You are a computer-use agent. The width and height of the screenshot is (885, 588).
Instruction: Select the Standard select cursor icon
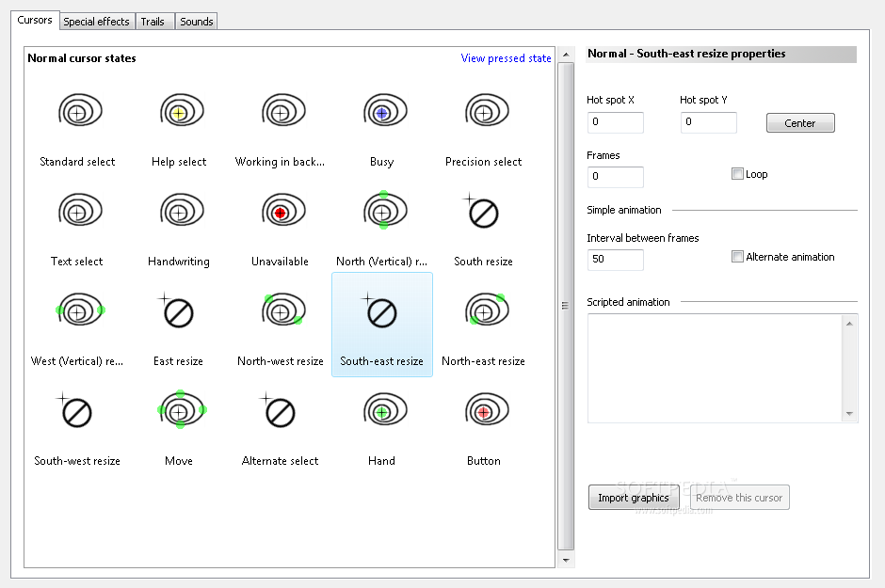pyautogui.click(x=80, y=110)
